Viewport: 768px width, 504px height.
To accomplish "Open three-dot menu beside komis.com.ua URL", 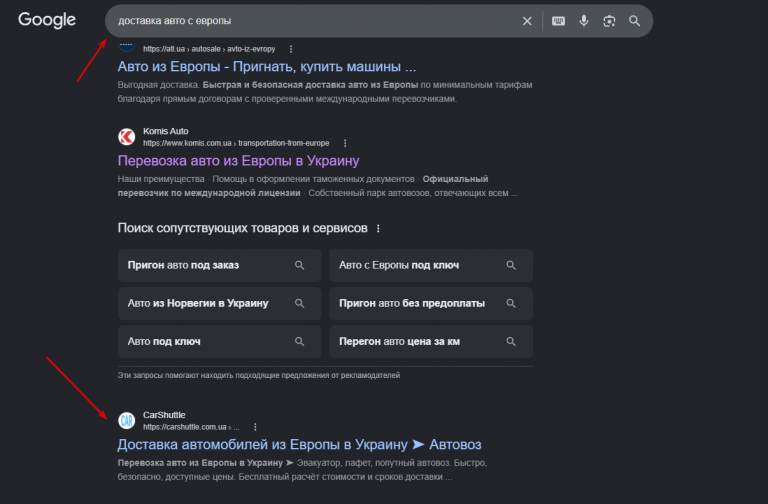I will [x=345, y=143].
